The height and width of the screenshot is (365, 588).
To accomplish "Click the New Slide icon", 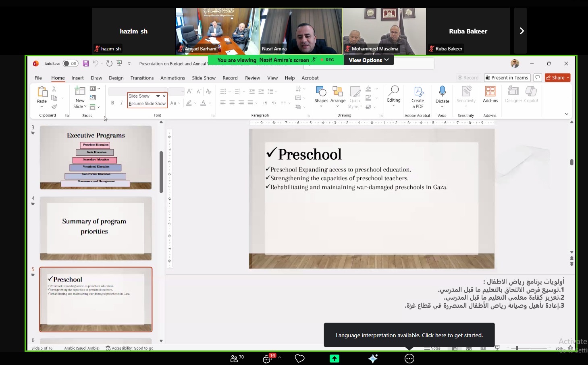I will pyautogui.click(x=80, y=92).
